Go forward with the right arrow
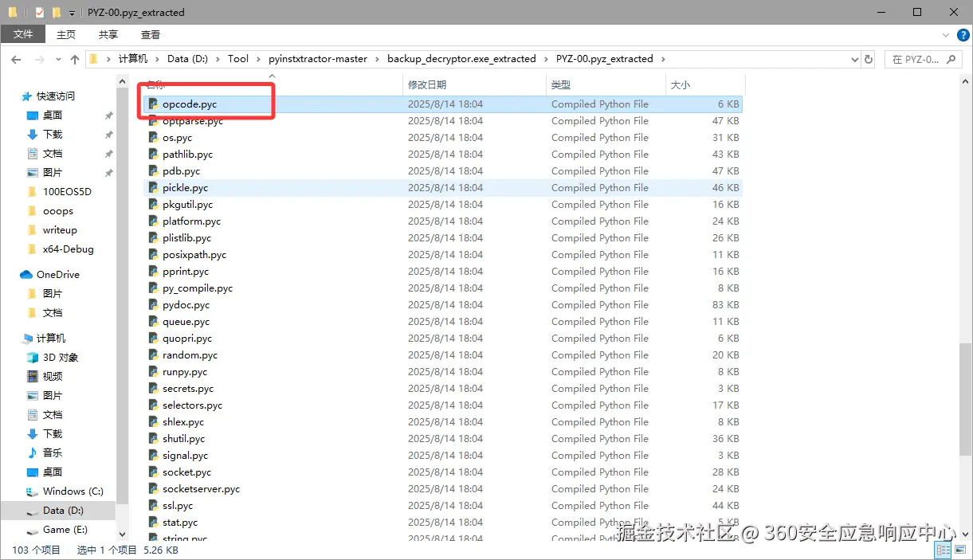Screen dimensions: 973x560 (x=38, y=59)
